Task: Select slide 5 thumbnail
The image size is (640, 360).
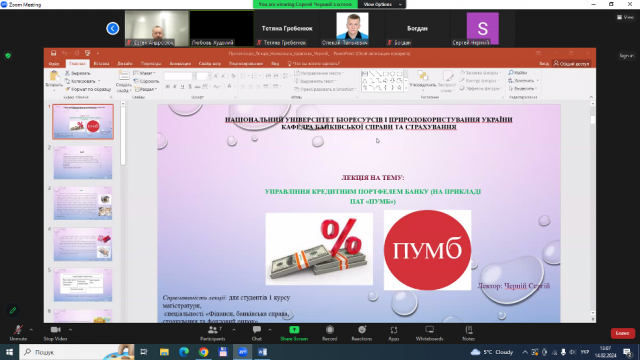Action: click(83, 285)
